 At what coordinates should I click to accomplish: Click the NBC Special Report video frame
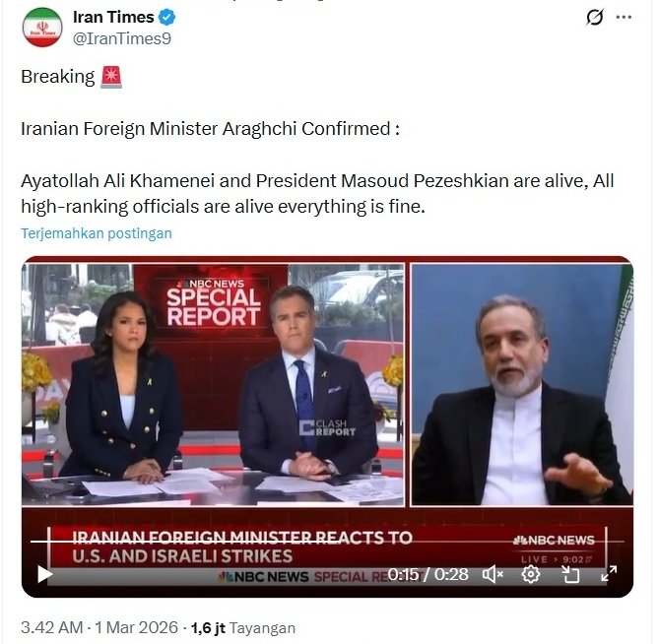point(327,426)
